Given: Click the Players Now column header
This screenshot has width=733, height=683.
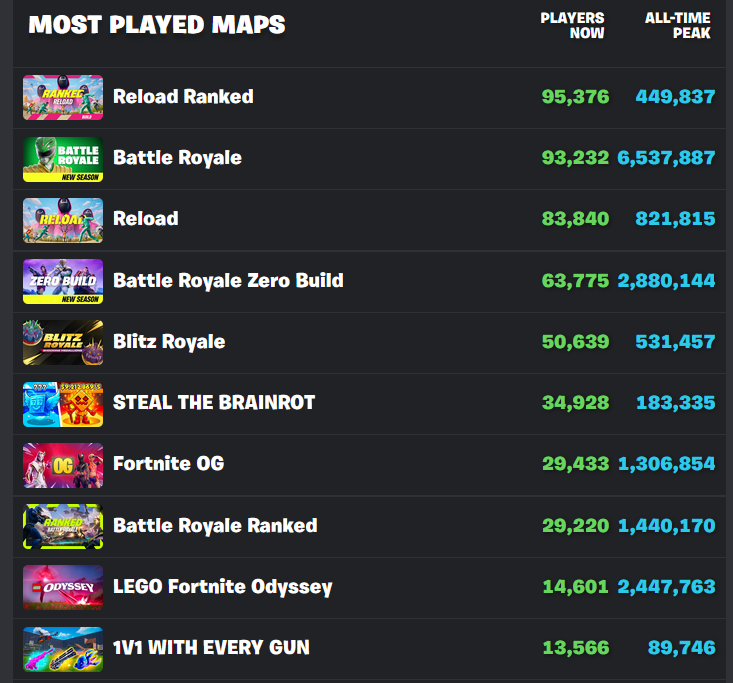Looking at the screenshot, I should tap(572, 25).
